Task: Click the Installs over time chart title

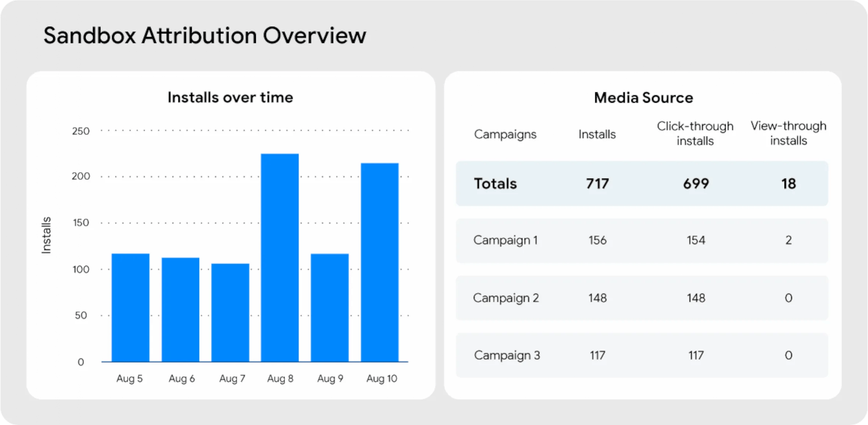Action: [230, 97]
